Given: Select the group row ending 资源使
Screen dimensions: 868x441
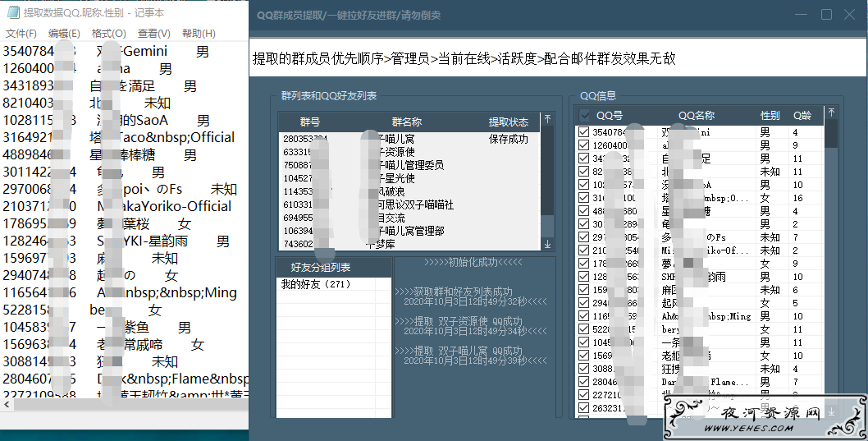Looking at the screenshot, I should [x=409, y=152].
